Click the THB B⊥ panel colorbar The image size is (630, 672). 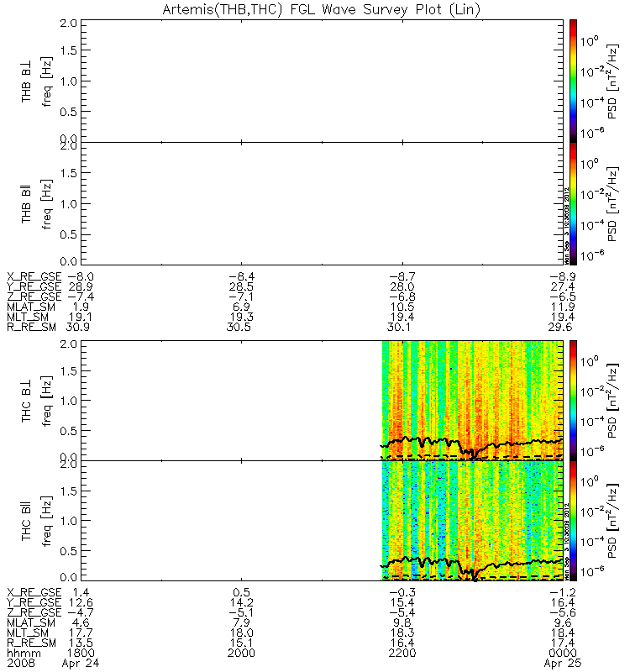(x=573, y=81)
